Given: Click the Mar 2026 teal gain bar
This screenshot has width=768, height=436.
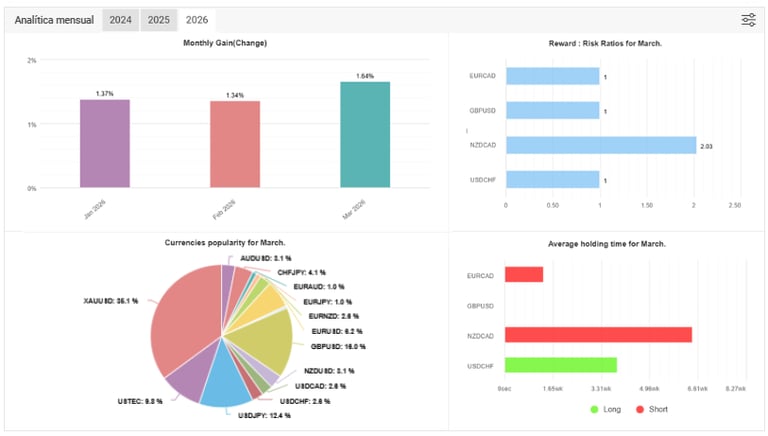Looking at the screenshot, I should (x=365, y=135).
